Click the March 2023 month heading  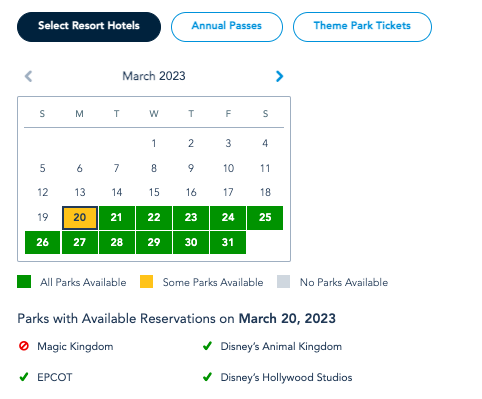154,76
